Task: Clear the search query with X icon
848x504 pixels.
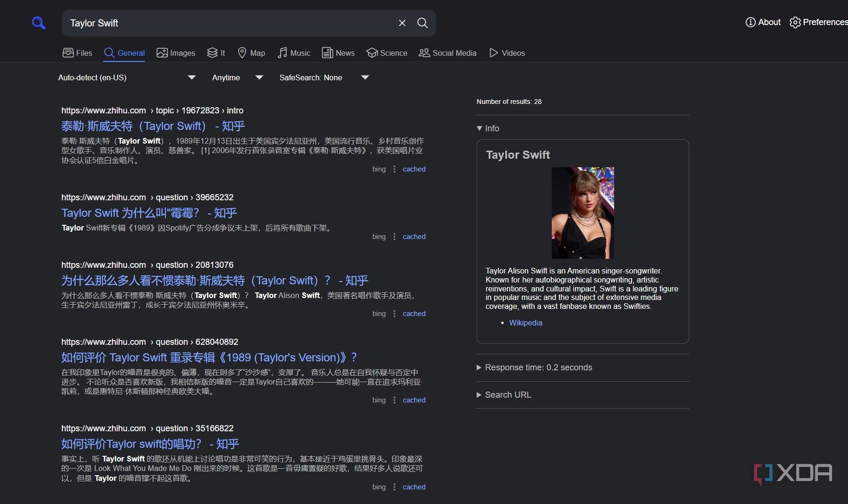Action: [x=402, y=23]
